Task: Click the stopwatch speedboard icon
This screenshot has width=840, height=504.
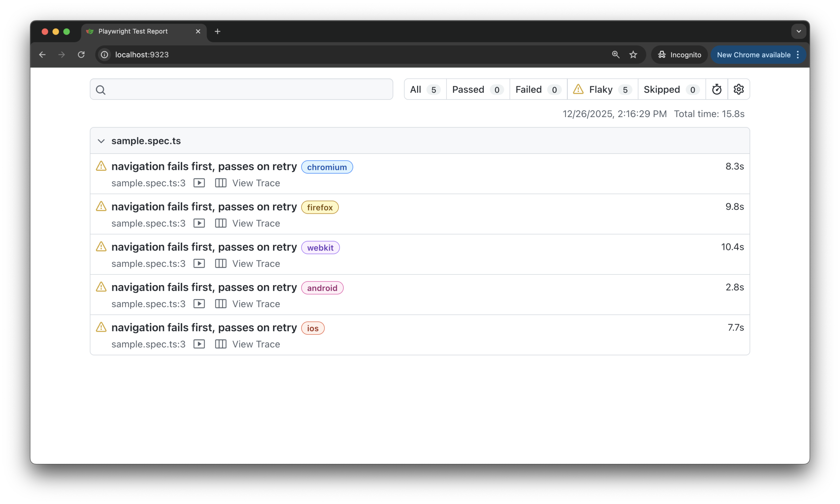Action: pos(717,89)
